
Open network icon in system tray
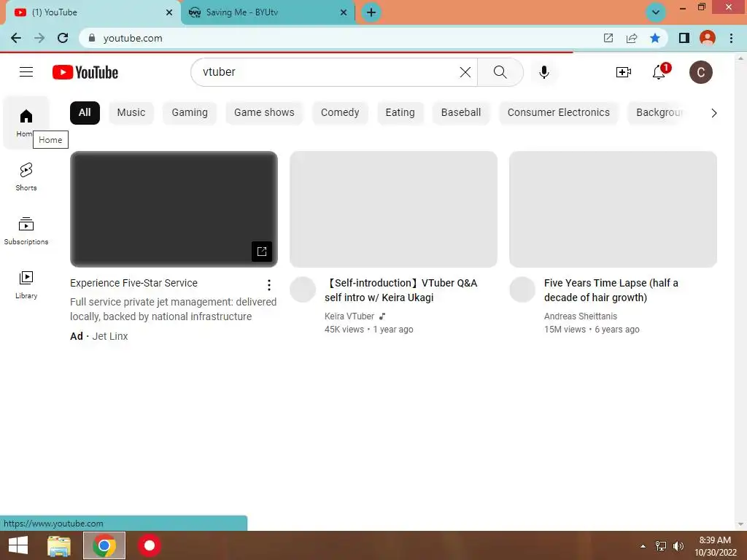[x=661, y=546]
